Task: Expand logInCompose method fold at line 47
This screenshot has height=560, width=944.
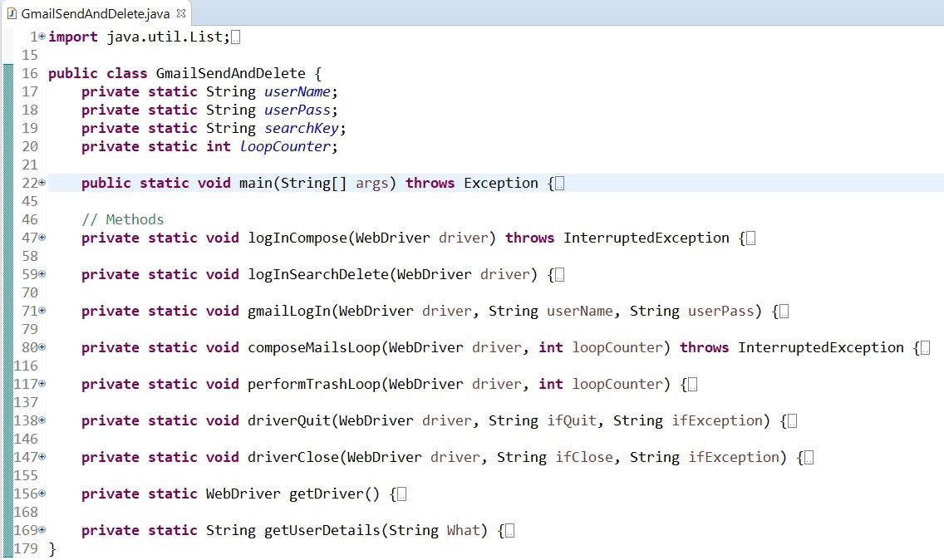Action: coord(42,238)
